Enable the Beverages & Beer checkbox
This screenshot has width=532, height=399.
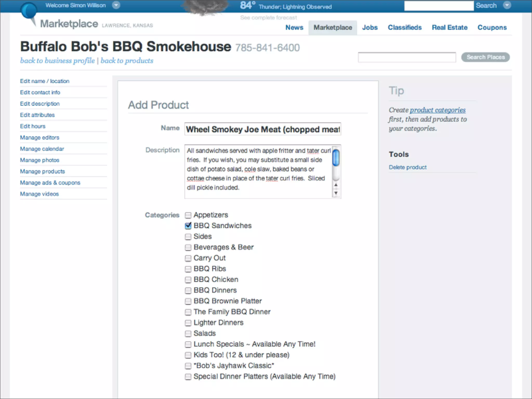pos(188,247)
